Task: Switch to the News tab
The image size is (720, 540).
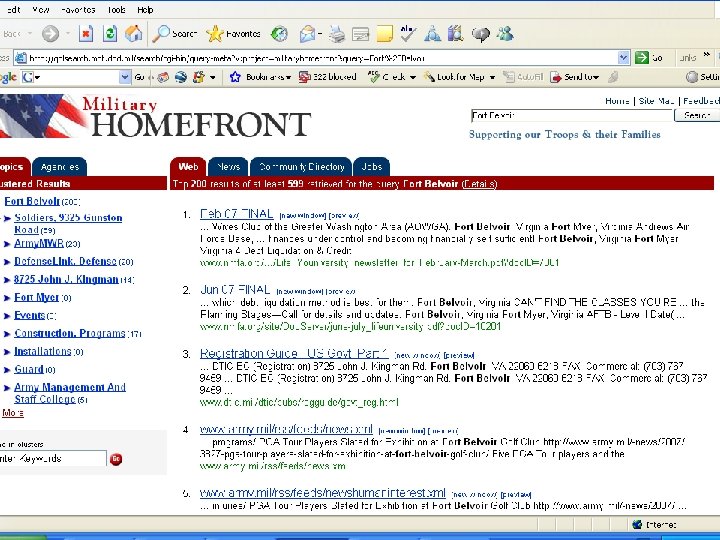Action: pos(228,167)
